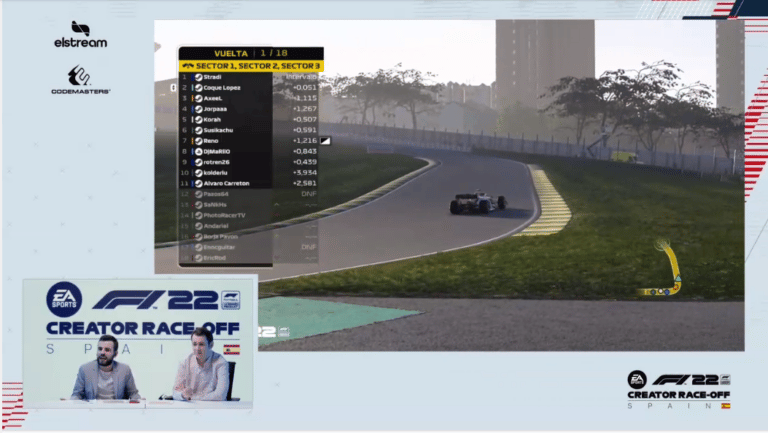
Task: Select driver name Reno in the leaderboard
Action: [211, 141]
